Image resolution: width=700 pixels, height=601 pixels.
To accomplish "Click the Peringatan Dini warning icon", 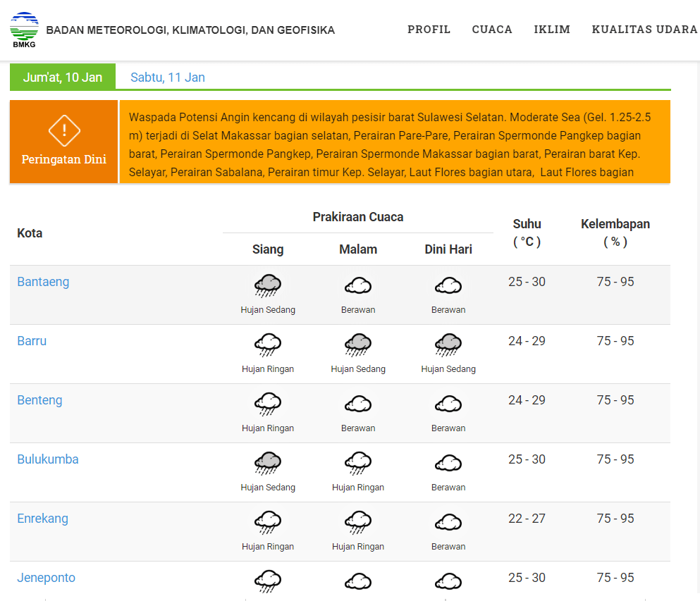I will [x=64, y=131].
